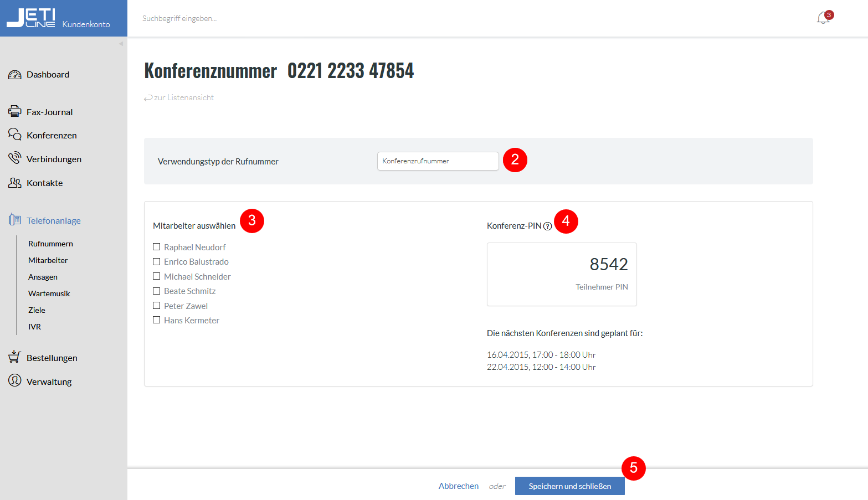Check the Raphael Neudorf checkbox

(157, 247)
